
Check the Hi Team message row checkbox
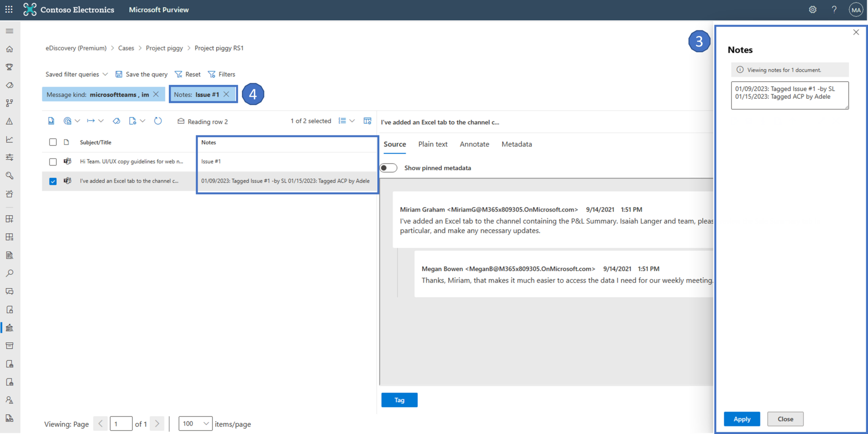click(x=53, y=161)
